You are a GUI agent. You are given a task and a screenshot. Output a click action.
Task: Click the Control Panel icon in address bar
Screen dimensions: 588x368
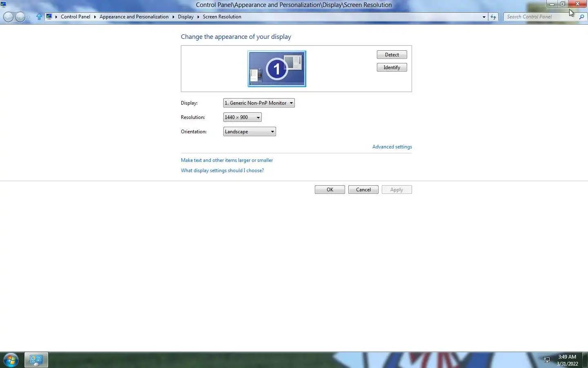pyautogui.click(x=49, y=17)
